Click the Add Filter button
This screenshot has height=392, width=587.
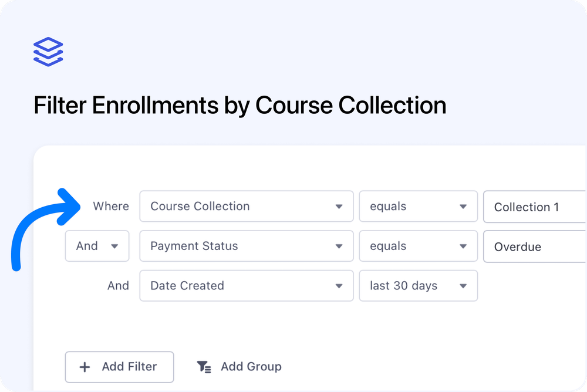point(119,367)
